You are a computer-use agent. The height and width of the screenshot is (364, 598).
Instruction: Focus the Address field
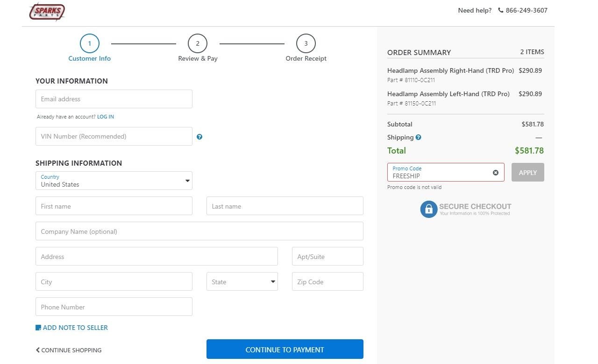click(x=157, y=256)
